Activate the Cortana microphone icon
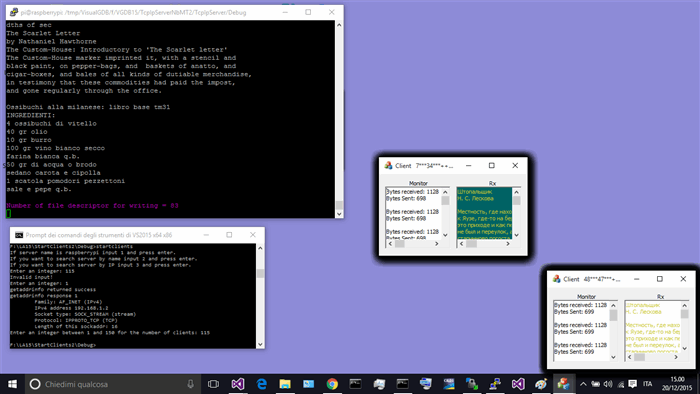 point(191,384)
